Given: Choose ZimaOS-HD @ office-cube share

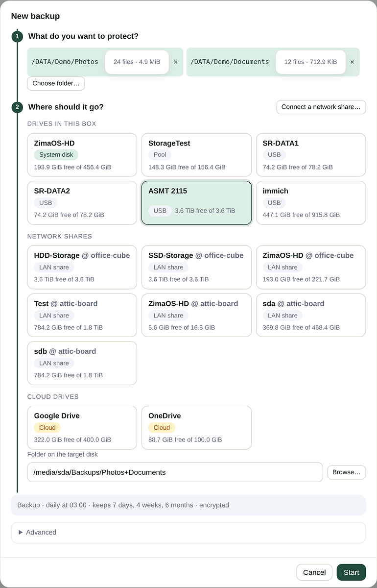Looking at the screenshot, I should click(311, 267).
